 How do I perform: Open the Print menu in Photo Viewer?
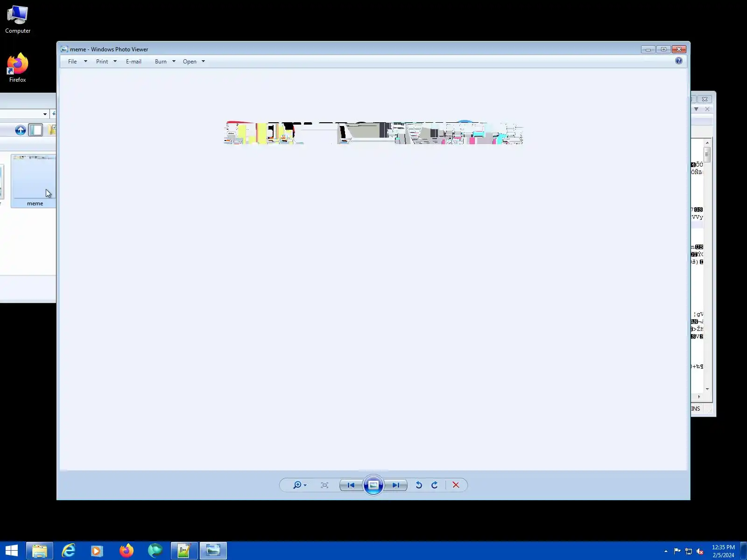102,61
